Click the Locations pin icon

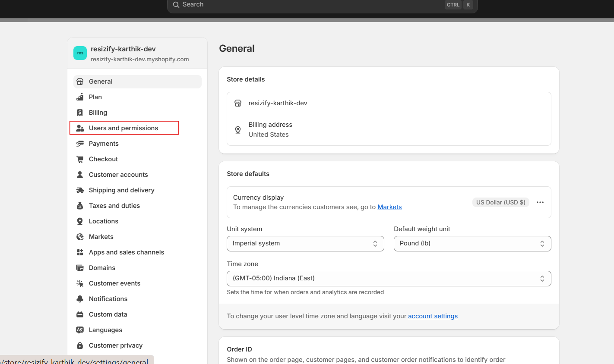coord(80,221)
